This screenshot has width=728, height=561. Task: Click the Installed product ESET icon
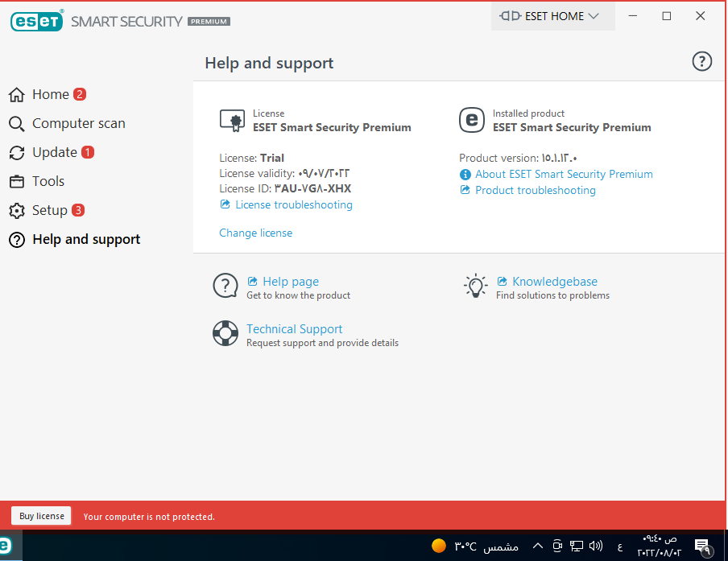pos(472,120)
